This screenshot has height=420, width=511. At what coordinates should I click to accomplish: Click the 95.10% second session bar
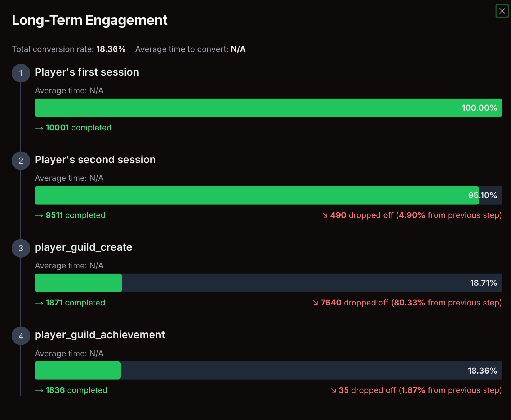tap(257, 195)
